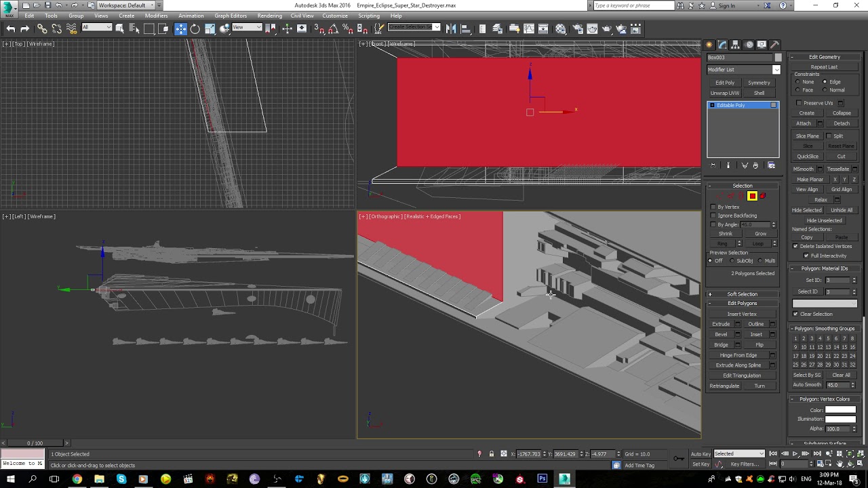Open the Curve Editor
The height and width of the screenshot is (488, 868).
[x=529, y=28]
